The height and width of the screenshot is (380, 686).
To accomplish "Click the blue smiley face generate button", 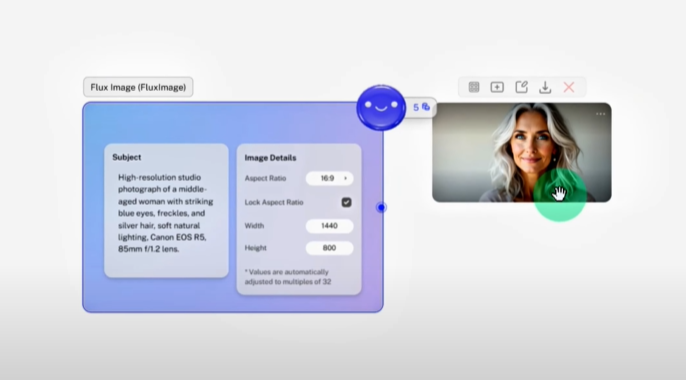I will [381, 107].
